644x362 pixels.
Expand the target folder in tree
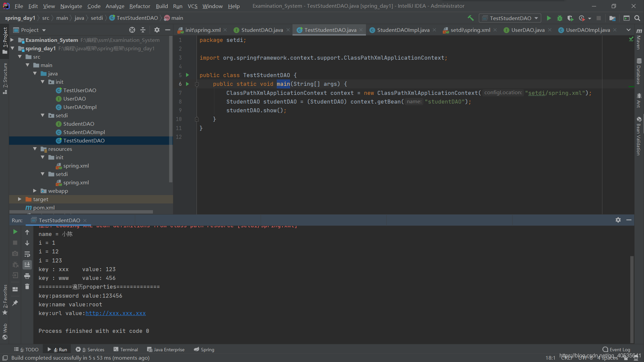click(x=20, y=199)
